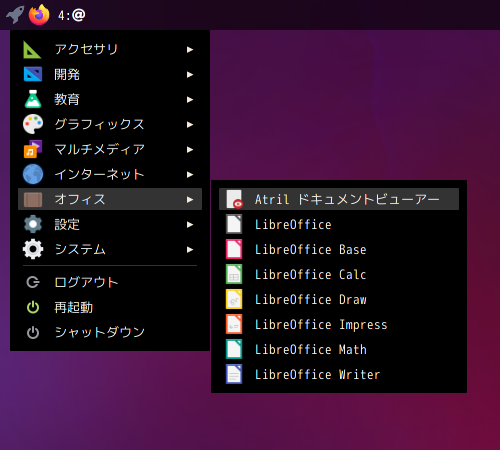The width and height of the screenshot is (500, 450).
Task: Expand the グラフィックス submenu arrow
Action: [x=190, y=124]
